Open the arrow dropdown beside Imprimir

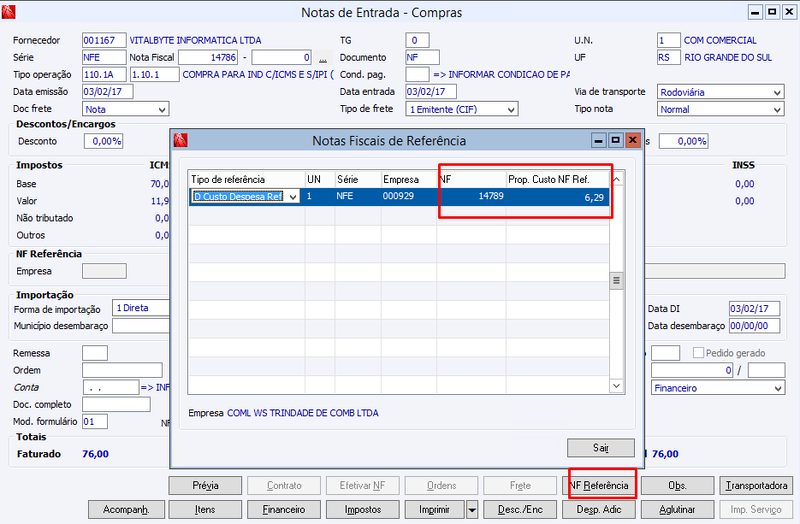pyautogui.click(x=472, y=510)
